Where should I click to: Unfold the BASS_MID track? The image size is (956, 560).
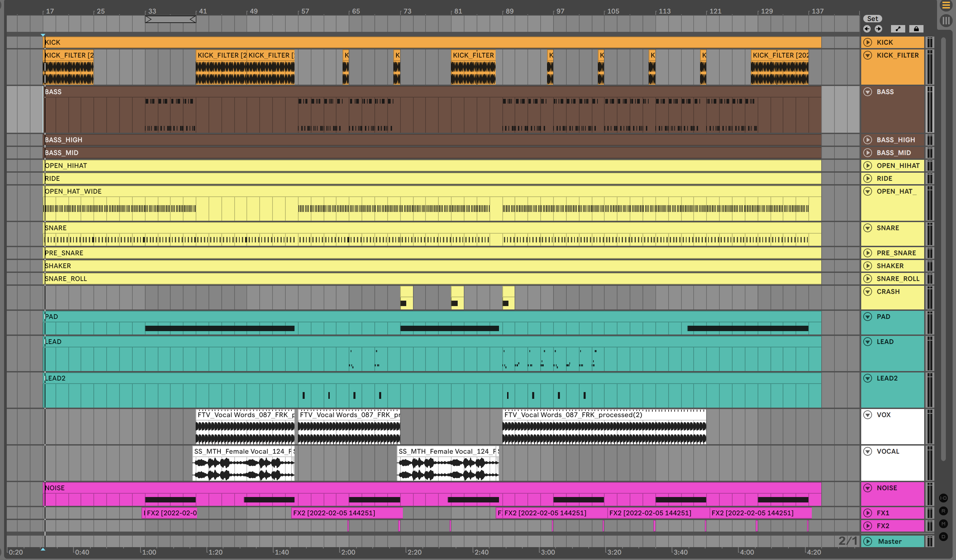point(868,153)
